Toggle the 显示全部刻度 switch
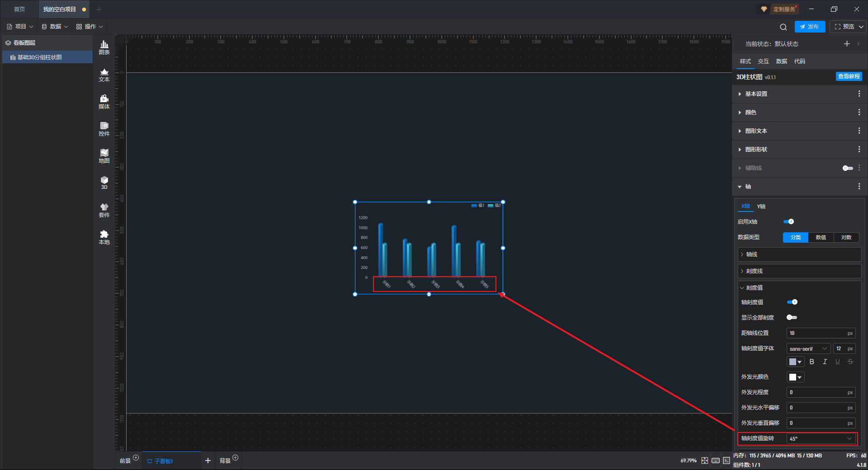 792,317
